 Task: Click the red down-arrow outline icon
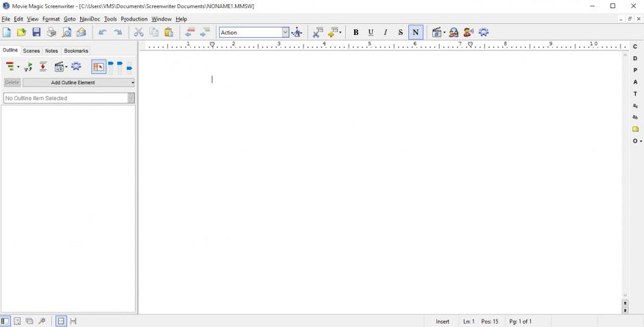click(43, 66)
